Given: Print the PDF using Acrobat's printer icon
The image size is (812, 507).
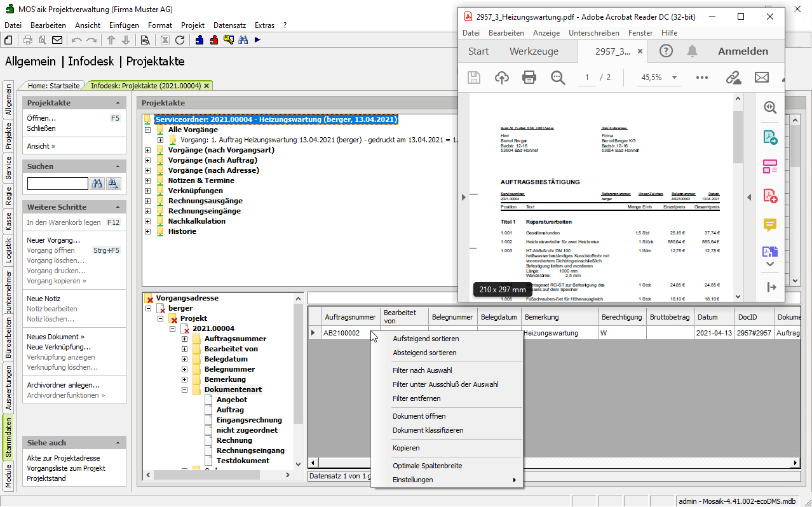Looking at the screenshot, I should coord(529,78).
